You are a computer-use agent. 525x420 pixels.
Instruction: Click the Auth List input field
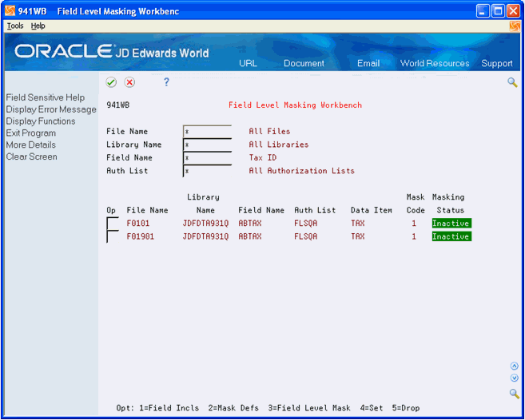pyautogui.click(x=207, y=171)
